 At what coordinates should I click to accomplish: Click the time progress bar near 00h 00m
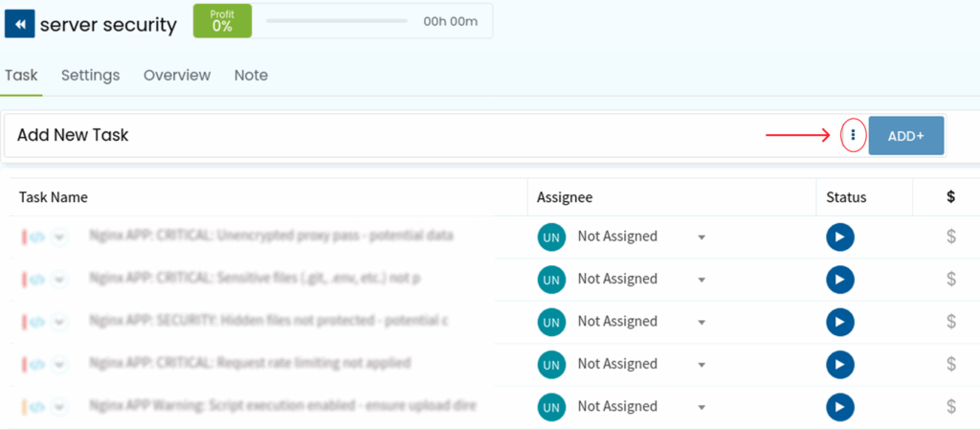pyautogui.click(x=337, y=21)
